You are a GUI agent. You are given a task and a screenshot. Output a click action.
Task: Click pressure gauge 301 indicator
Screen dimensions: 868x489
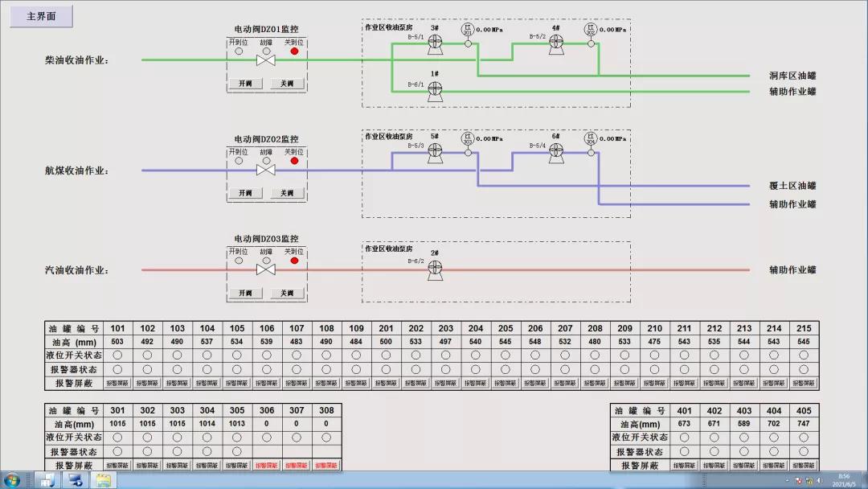(x=468, y=30)
